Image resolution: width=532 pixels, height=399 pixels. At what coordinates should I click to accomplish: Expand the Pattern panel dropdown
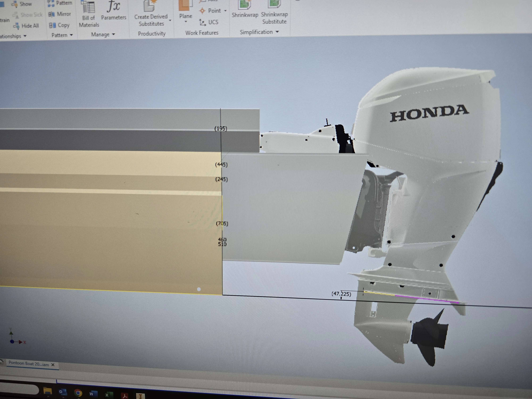click(x=71, y=35)
